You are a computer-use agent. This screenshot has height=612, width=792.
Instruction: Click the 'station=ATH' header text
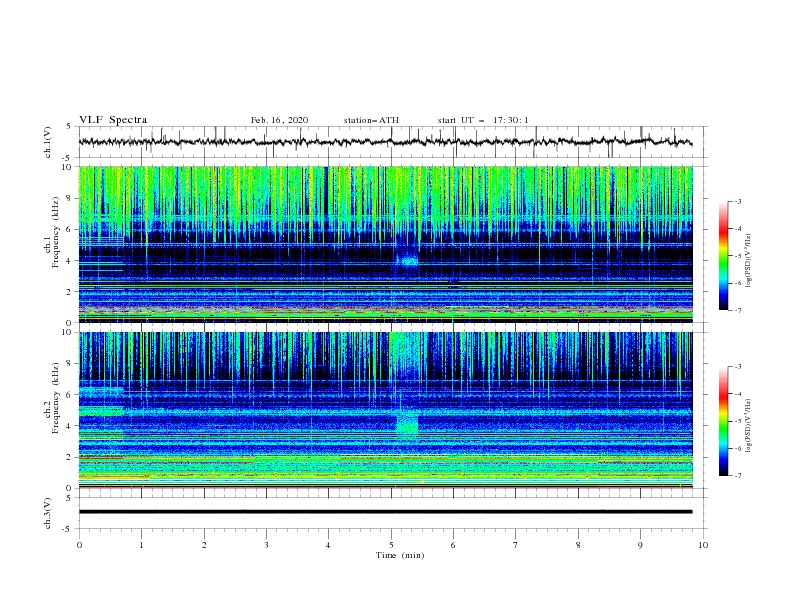point(371,120)
